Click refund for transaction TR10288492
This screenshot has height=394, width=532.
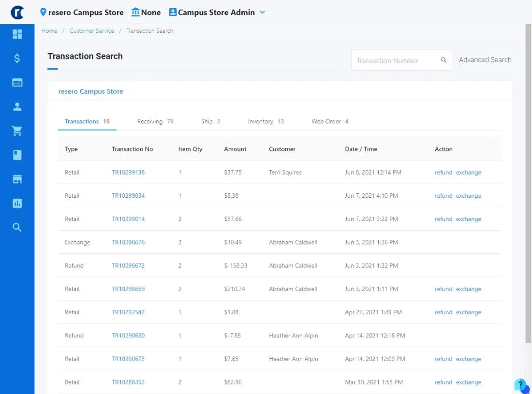pos(443,382)
